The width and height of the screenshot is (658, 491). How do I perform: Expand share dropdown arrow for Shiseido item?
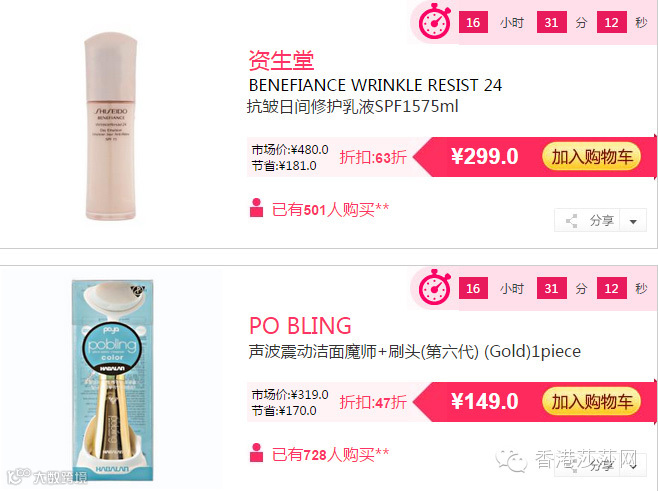coord(633,221)
